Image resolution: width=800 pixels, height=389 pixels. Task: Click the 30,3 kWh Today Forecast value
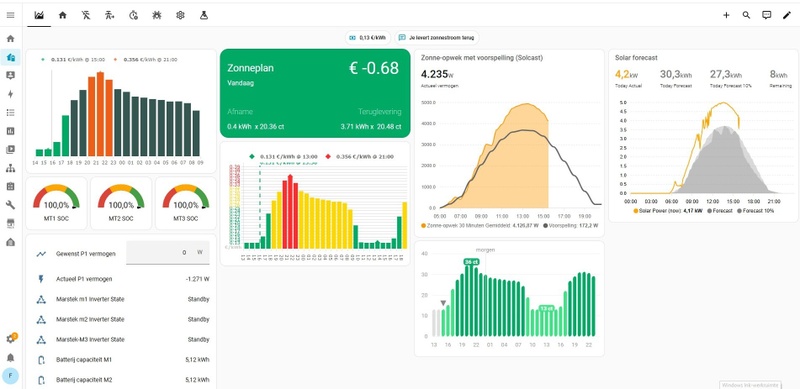(x=676, y=75)
